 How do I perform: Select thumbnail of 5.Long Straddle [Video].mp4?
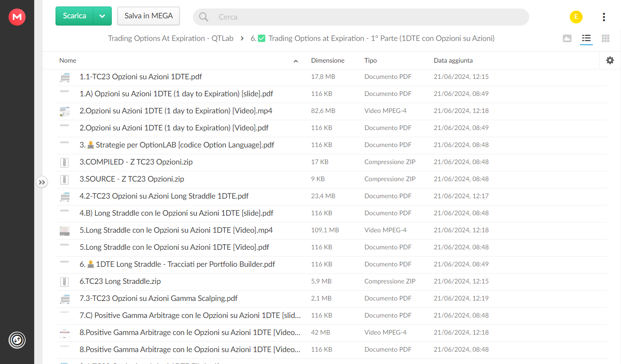(64, 231)
